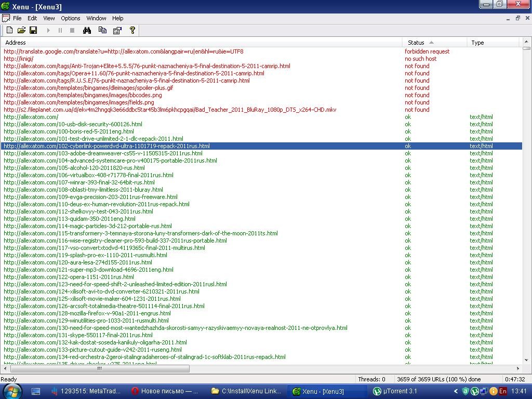Select the Bad_Teacher fileplanet URL row

[261, 110]
